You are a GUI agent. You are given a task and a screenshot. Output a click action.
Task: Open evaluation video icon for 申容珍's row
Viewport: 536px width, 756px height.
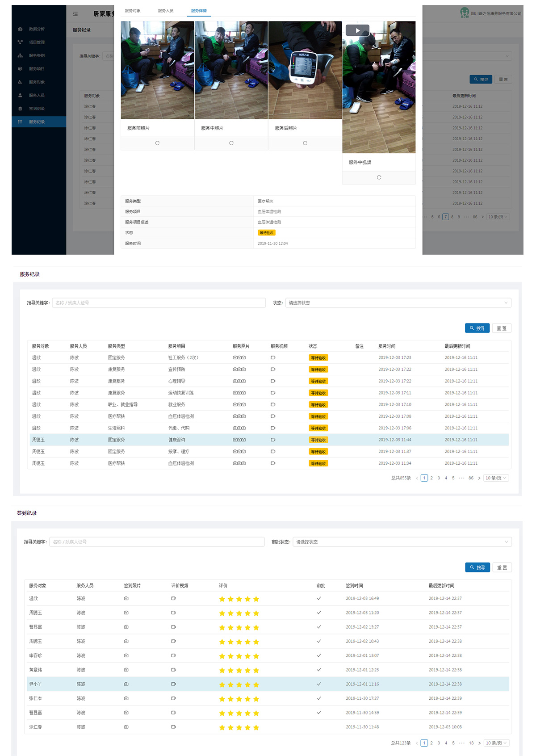[x=173, y=655]
